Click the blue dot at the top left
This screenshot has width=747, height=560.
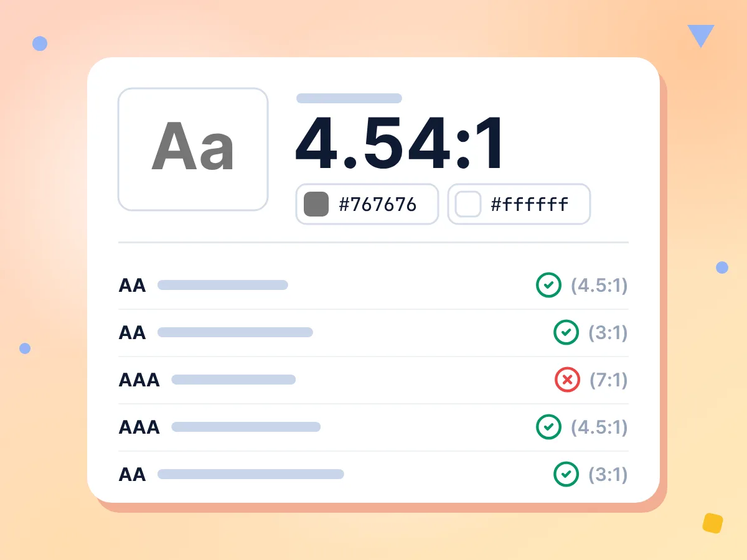tap(40, 44)
